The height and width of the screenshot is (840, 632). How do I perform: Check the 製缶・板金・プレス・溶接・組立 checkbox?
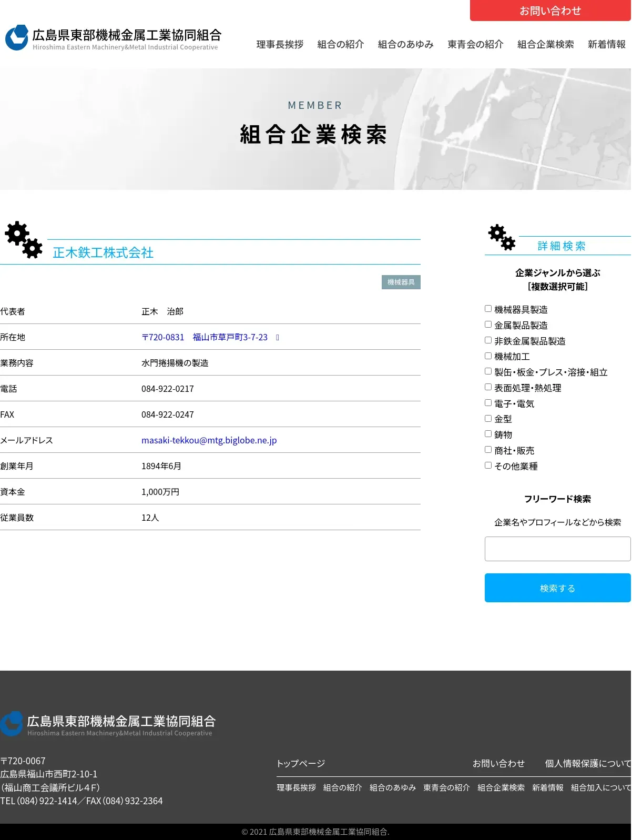(x=488, y=371)
